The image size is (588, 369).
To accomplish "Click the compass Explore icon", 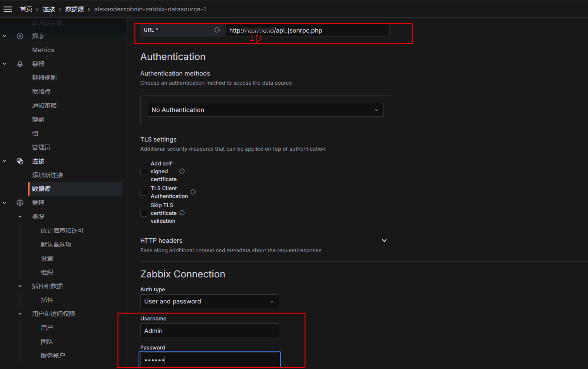I will click(x=20, y=36).
